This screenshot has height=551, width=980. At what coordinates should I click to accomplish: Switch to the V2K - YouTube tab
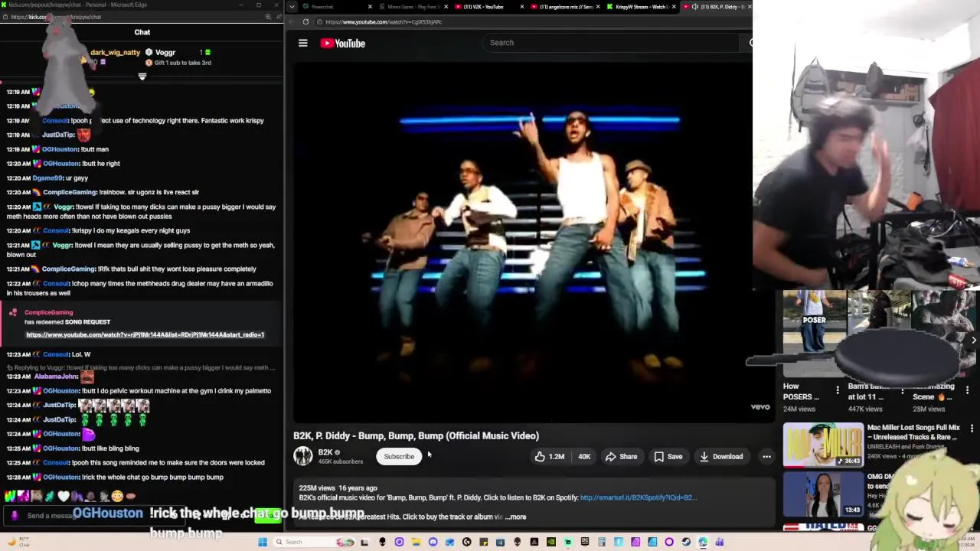tap(484, 7)
